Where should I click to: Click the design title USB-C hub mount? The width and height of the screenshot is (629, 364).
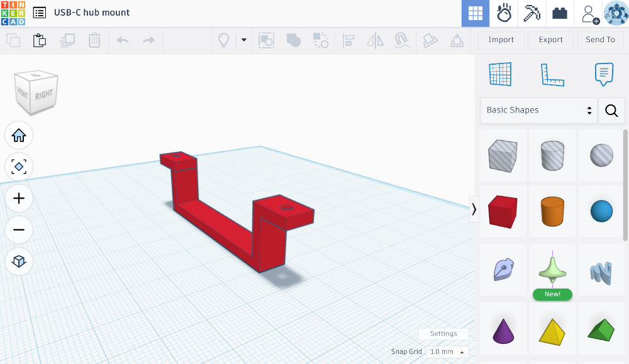[x=92, y=13]
